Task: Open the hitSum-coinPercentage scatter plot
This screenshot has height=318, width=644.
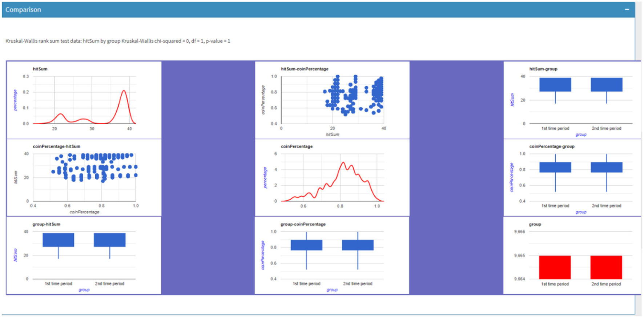Action: (332, 100)
